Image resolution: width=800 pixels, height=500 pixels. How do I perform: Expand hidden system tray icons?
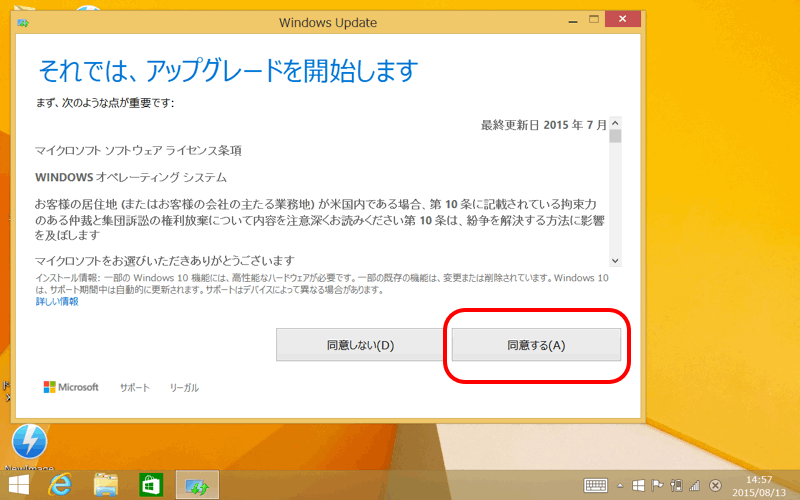(620, 485)
